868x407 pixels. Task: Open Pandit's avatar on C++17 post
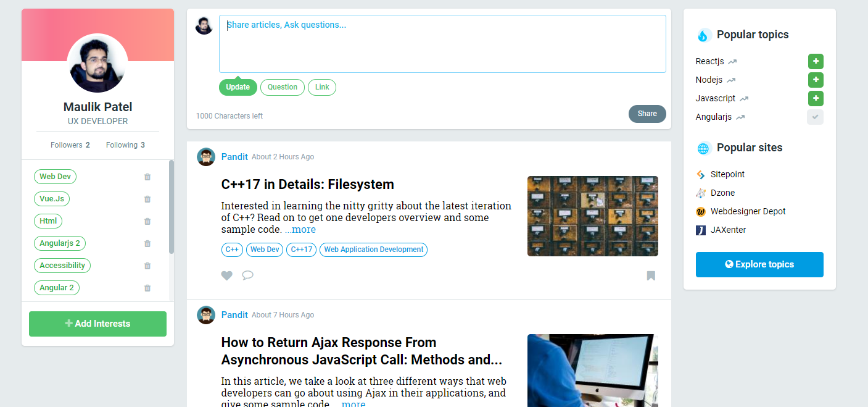[x=206, y=157]
